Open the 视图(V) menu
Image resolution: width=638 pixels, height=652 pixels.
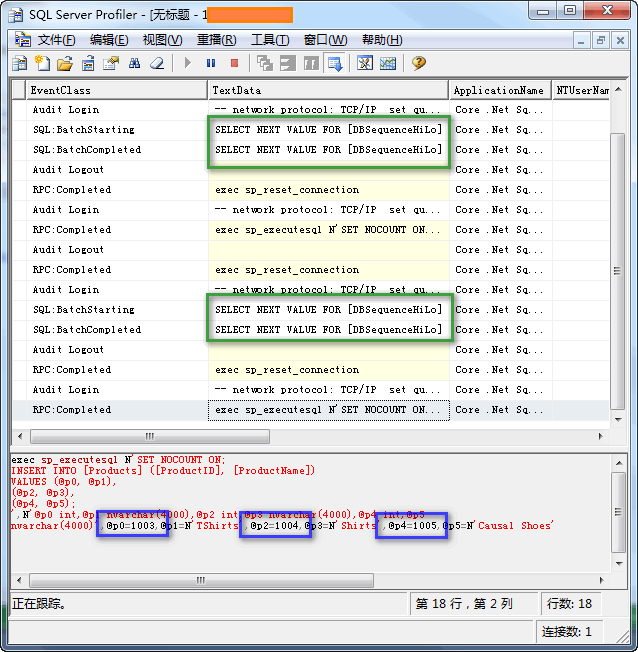pyautogui.click(x=163, y=40)
